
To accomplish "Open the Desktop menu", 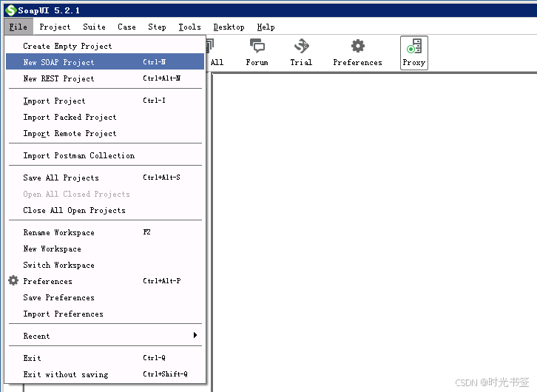I will [x=229, y=27].
